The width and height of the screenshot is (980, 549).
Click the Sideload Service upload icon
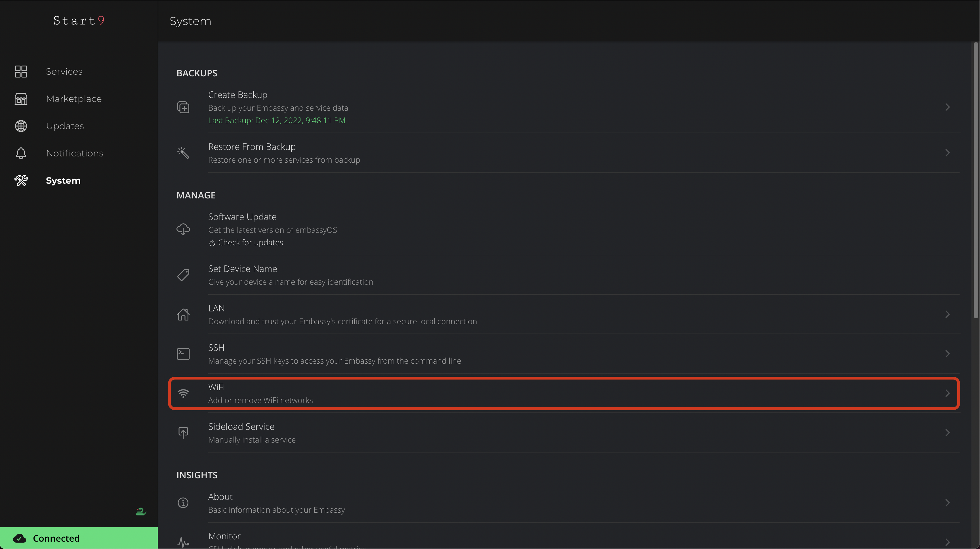(183, 433)
